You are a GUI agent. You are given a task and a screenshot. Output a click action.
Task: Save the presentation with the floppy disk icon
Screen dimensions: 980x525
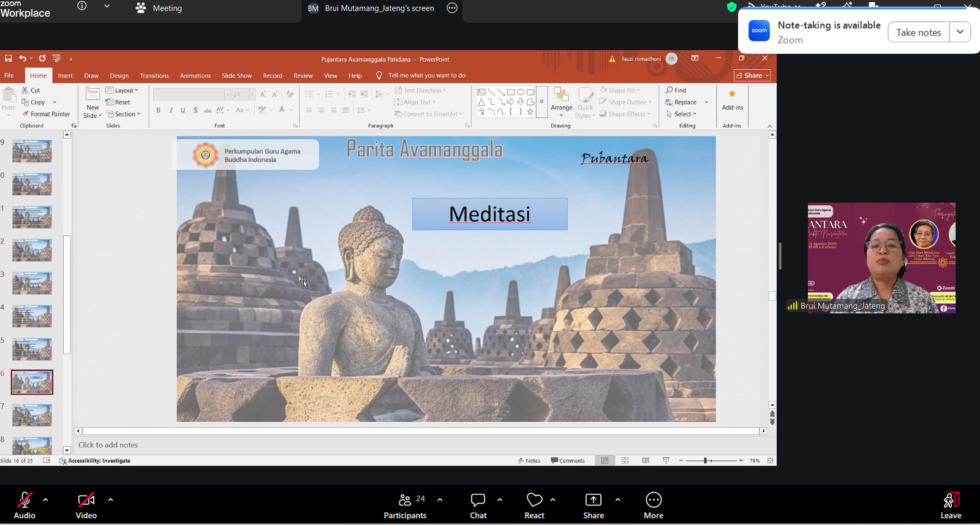pyautogui.click(x=9, y=58)
